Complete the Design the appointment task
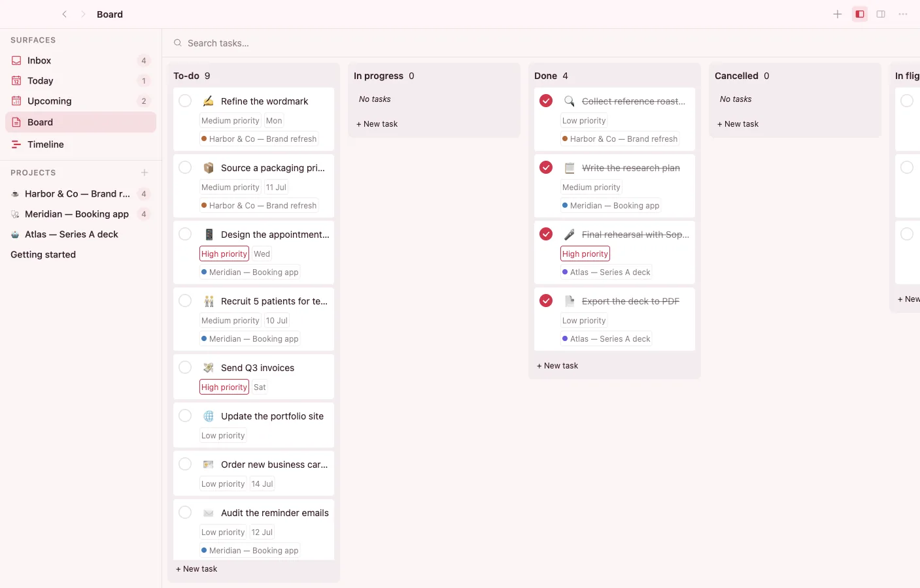The image size is (920, 588). click(185, 234)
